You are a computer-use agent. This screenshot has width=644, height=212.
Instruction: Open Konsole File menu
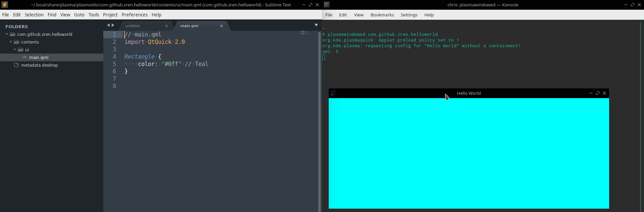pyautogui.click(x=329, y=15)
